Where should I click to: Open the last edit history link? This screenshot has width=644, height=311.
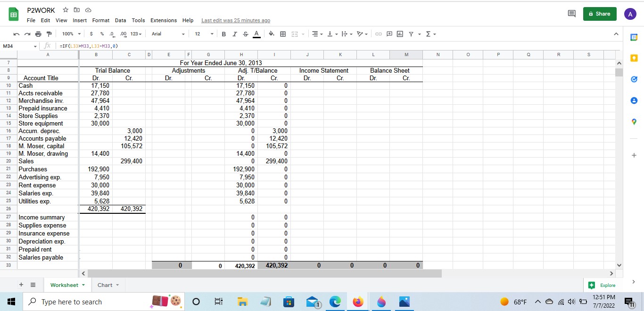coord(236,20)
